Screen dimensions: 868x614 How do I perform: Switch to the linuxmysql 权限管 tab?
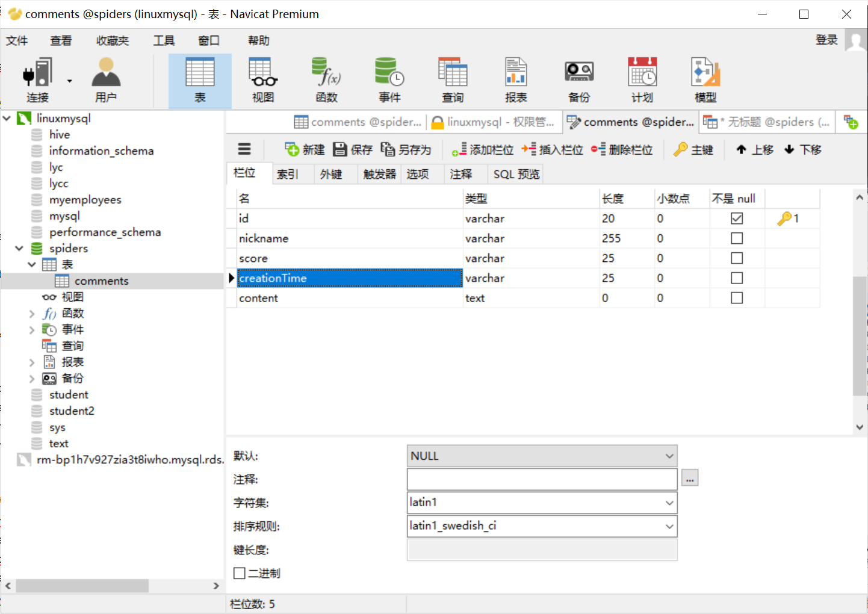click(x=494, y=122)
